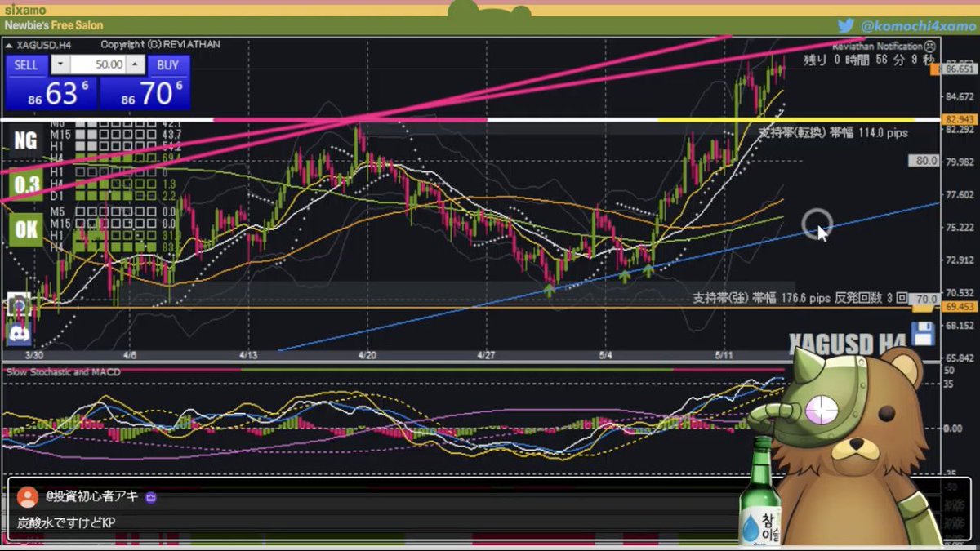This screenshot has height=551, width=980.
Task: Increase lot size with up arrow
Action: tap(136, 64)
